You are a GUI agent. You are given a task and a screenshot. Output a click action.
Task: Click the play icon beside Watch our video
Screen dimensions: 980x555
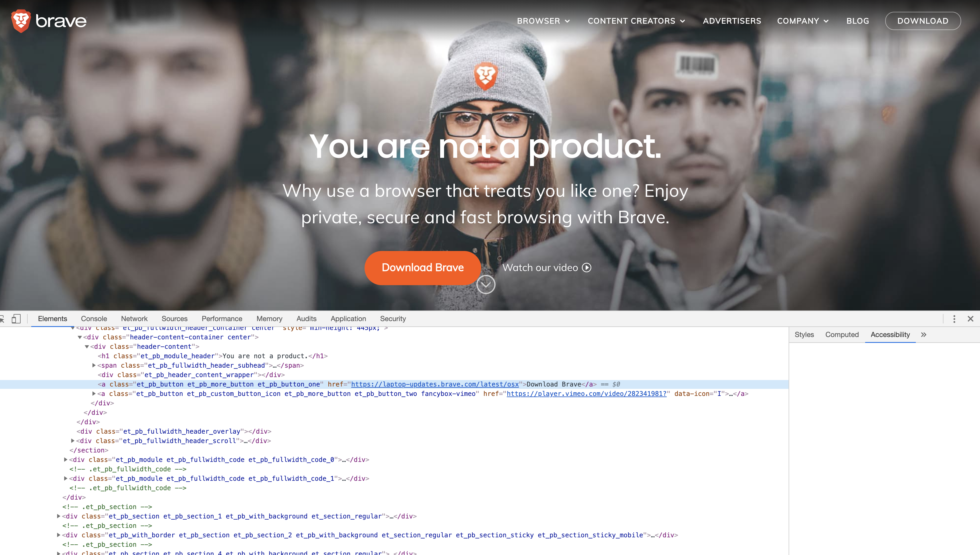click(x=587, y=267)
